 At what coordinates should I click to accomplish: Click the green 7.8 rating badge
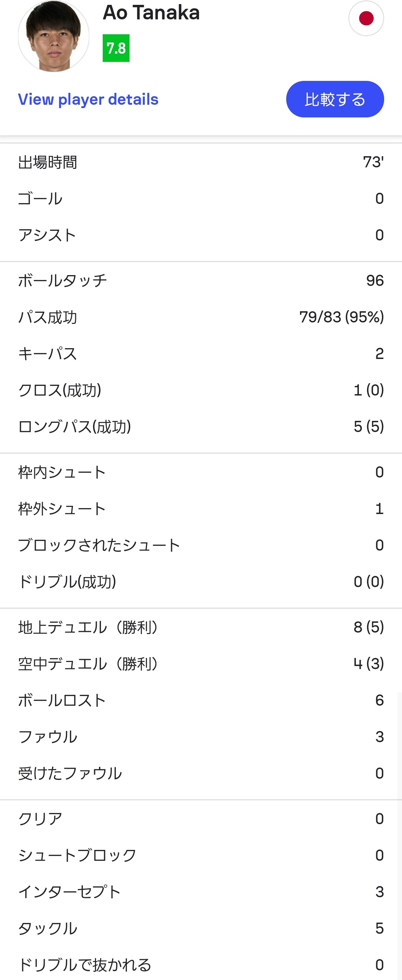[x=116, y=48]
